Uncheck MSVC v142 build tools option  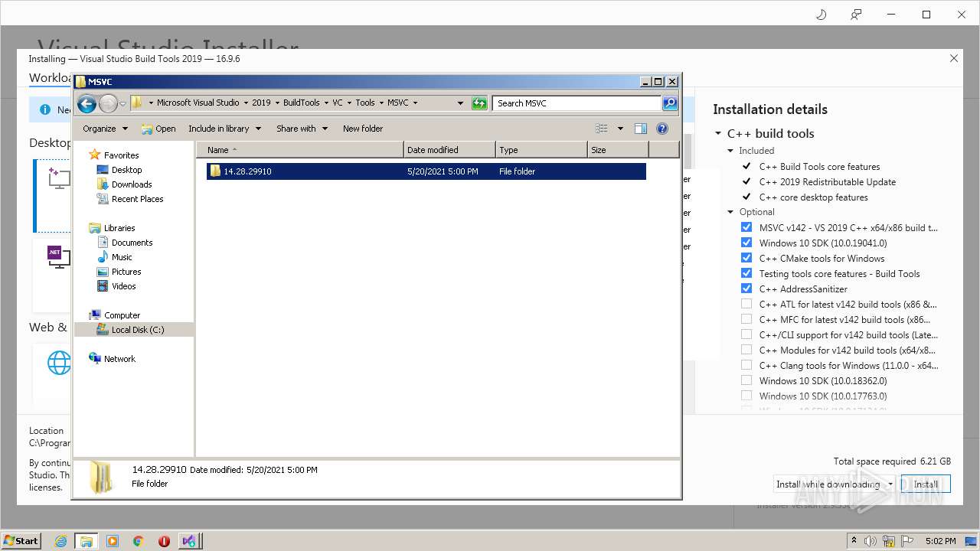(x=746, y=227)
